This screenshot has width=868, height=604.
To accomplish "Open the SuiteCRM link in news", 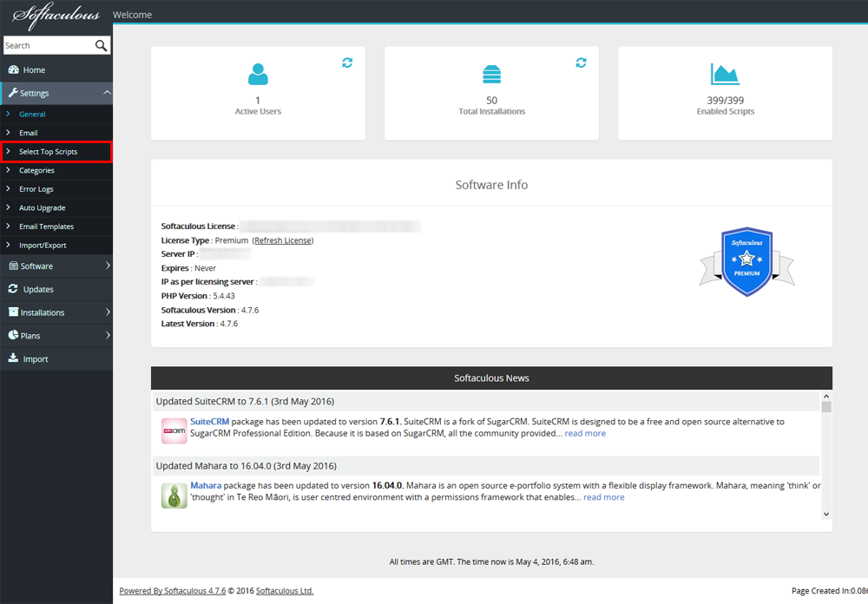I will point(210,421).
